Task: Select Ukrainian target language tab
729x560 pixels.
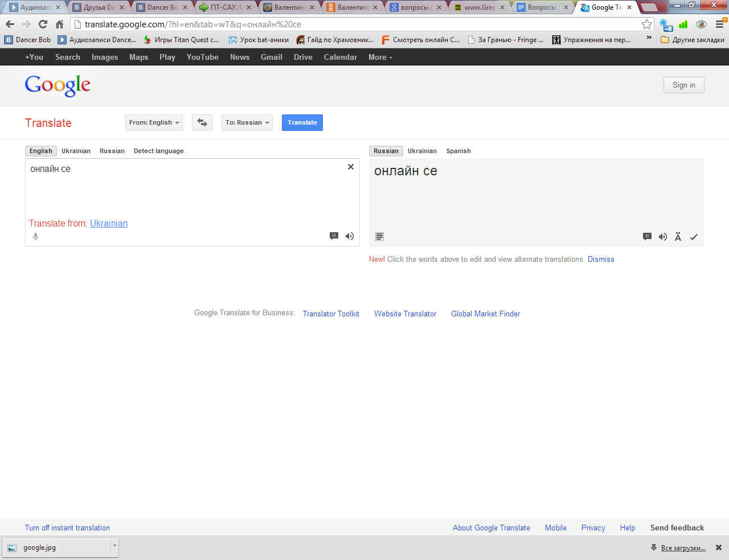Action: click(x=422, y=151)
